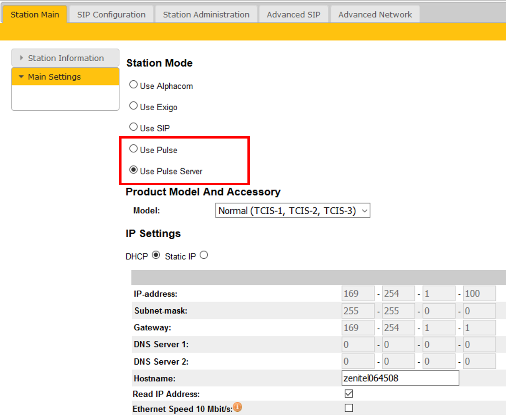Image resolution: width=506 pixels, height=420 pixels.
Task: Click the Hostname text field
Action: [x=400, y=378]
